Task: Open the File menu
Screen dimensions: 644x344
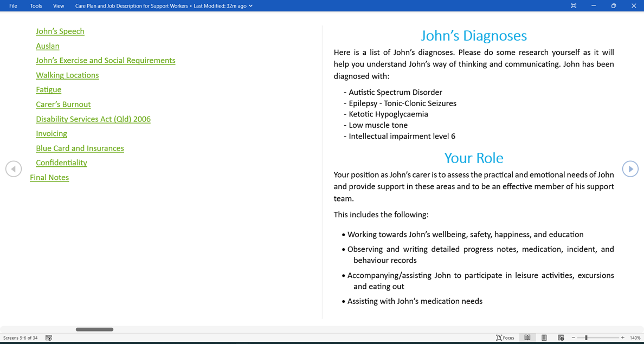Action: pyautogui.click(x=12, y=5)
